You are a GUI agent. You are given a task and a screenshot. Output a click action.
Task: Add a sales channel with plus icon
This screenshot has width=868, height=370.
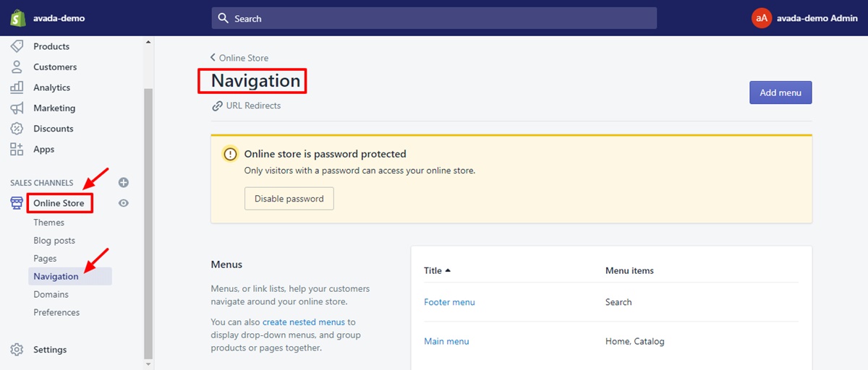[x=124, y=183]
